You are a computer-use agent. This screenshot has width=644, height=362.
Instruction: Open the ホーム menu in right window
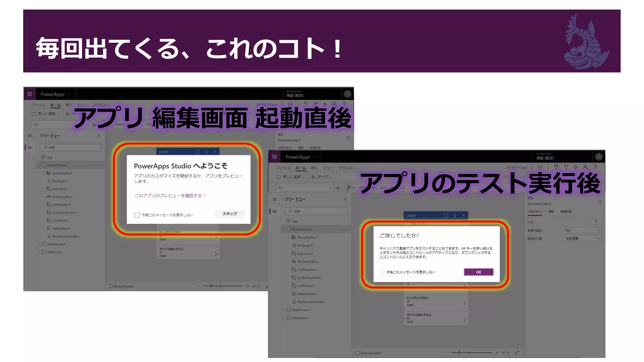(300, 168)
